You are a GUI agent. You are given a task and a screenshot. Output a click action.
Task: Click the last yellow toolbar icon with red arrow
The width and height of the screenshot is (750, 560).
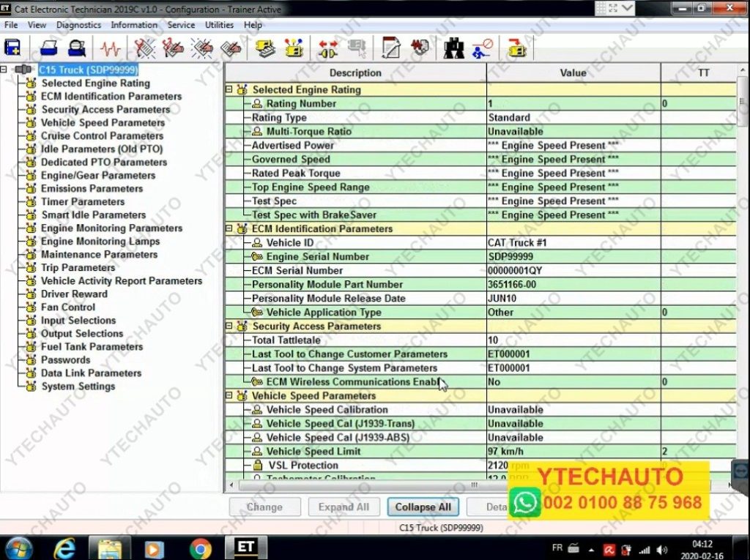[x=516, y=48]
